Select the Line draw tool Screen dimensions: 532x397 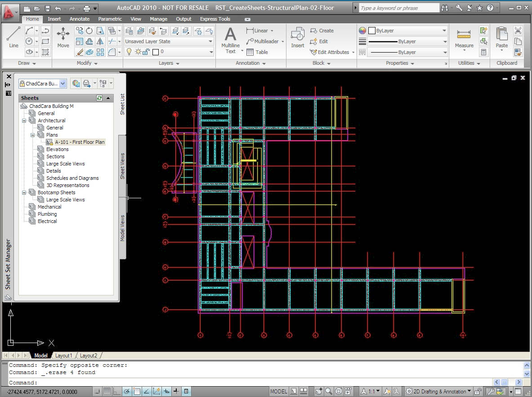click(13, 37)
